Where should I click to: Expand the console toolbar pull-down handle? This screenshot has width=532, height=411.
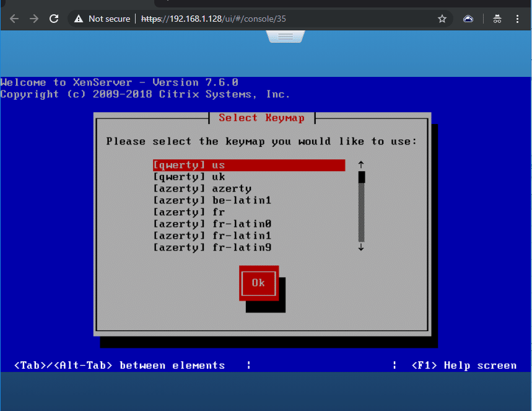[x=286, y=37]
